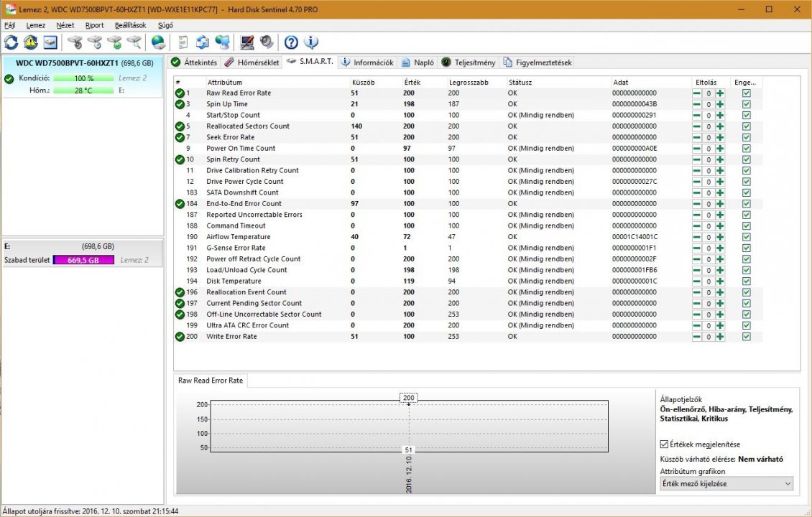The image size is (812, 517).
Task: Click the disk with stethoscope test icon
Action: pyautogui.click(x=75, y=42)
